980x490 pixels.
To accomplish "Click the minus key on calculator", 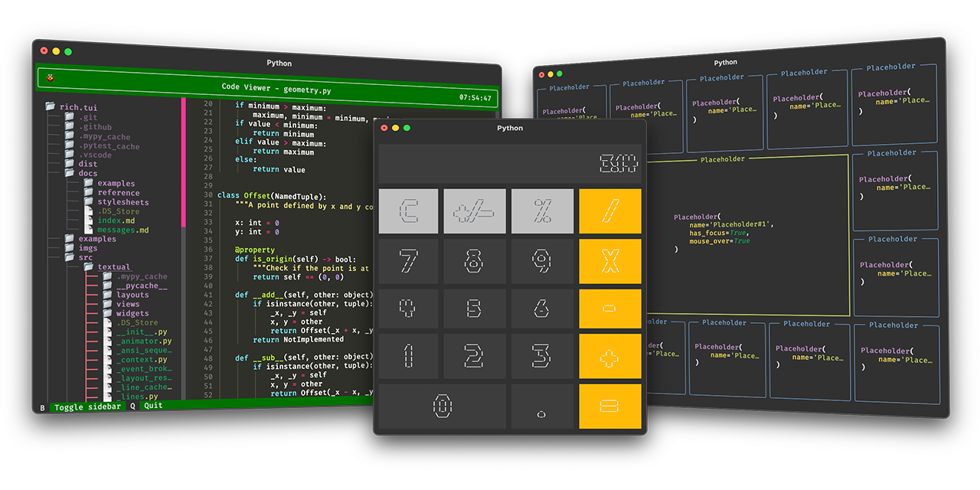I will point(610,309).
